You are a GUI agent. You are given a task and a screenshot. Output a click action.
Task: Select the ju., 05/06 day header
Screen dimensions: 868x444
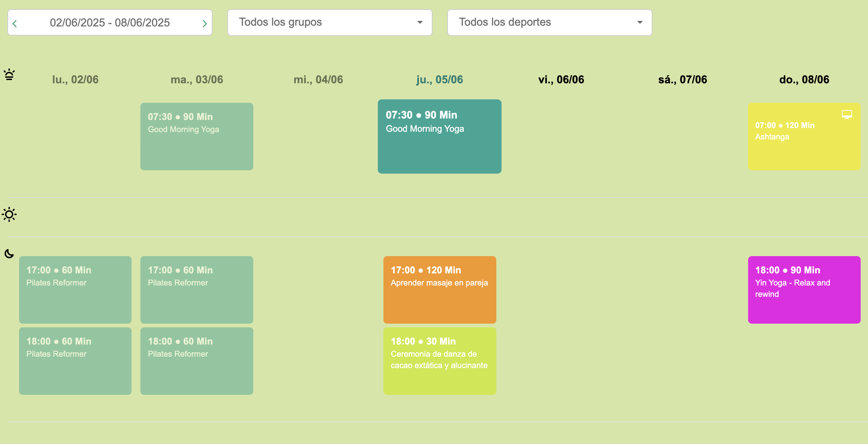pyautogui.click(x=439, y=80)
